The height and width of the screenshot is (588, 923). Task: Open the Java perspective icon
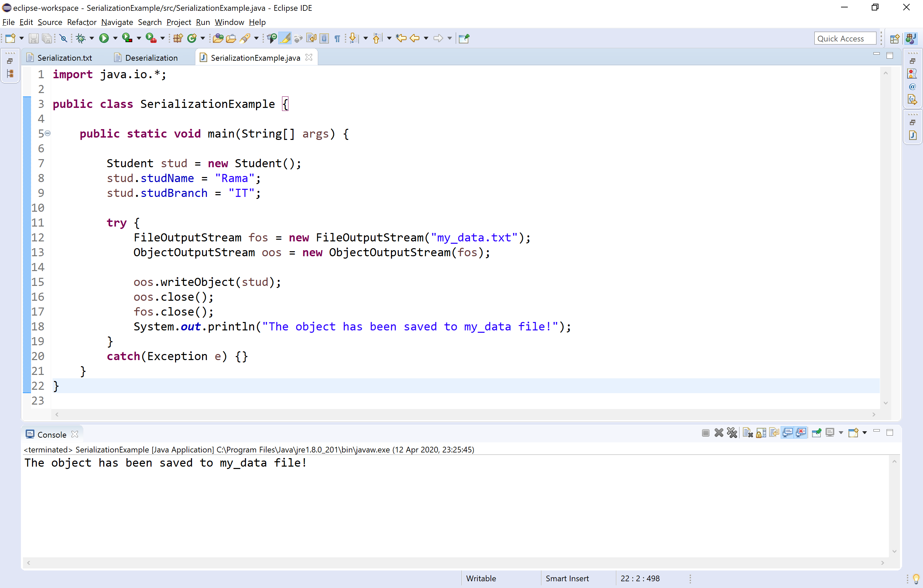[912, 38]
